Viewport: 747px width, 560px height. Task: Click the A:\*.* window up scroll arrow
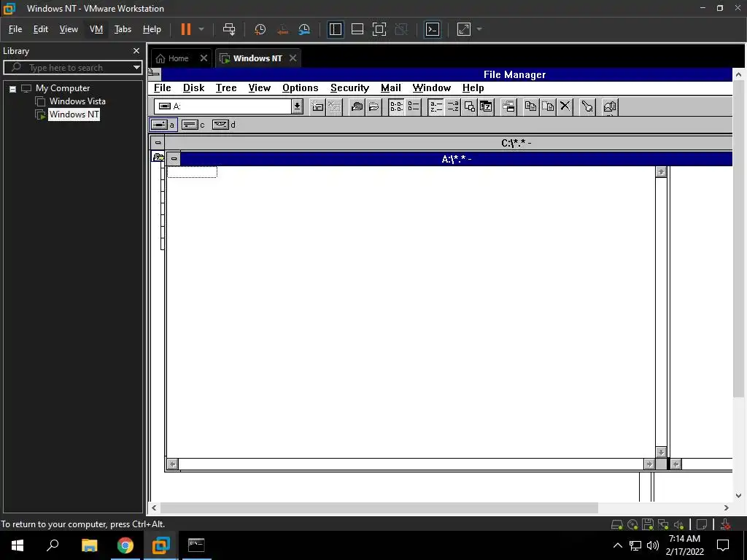coord(661,172)
